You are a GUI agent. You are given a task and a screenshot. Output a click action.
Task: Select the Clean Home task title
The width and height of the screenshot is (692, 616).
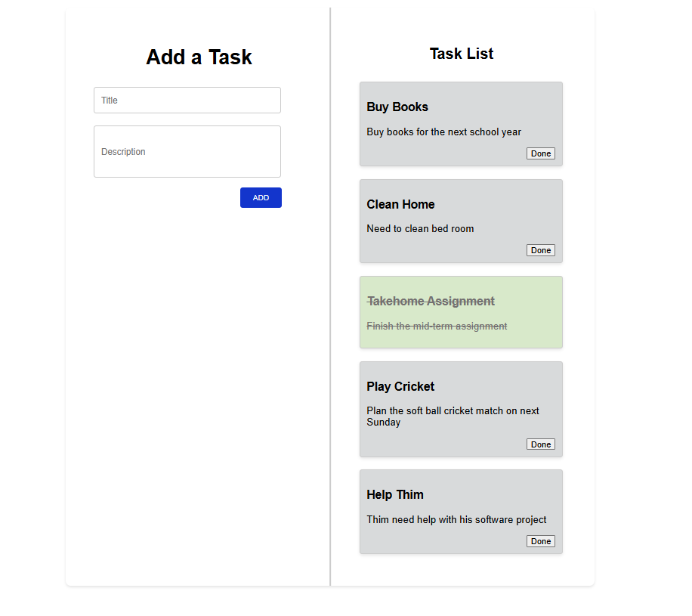[400, 205]
